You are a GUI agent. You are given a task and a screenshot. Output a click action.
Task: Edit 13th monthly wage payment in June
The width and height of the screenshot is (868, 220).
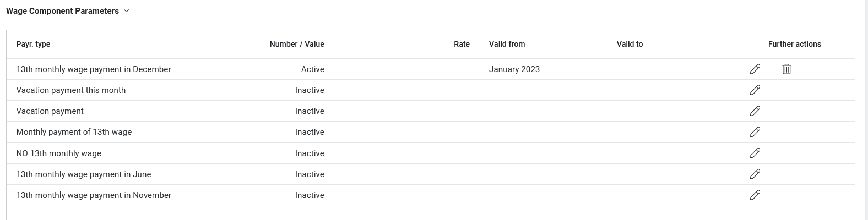tap(755, 174)
